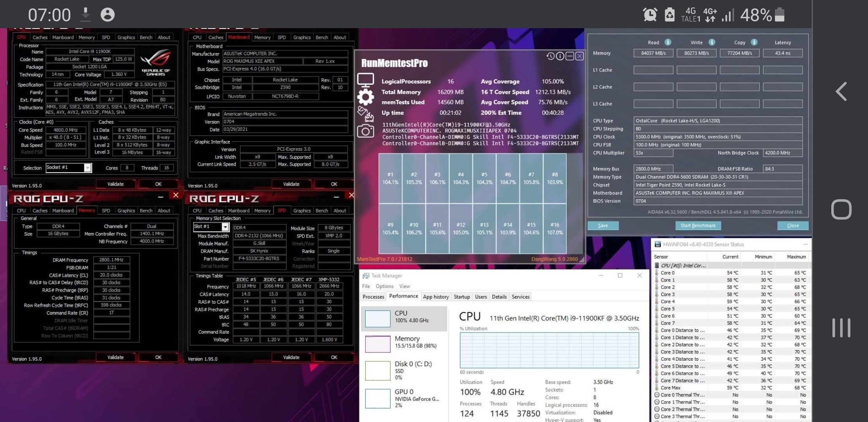Open the Details tab in Task Manager

(x=499, y=297)
